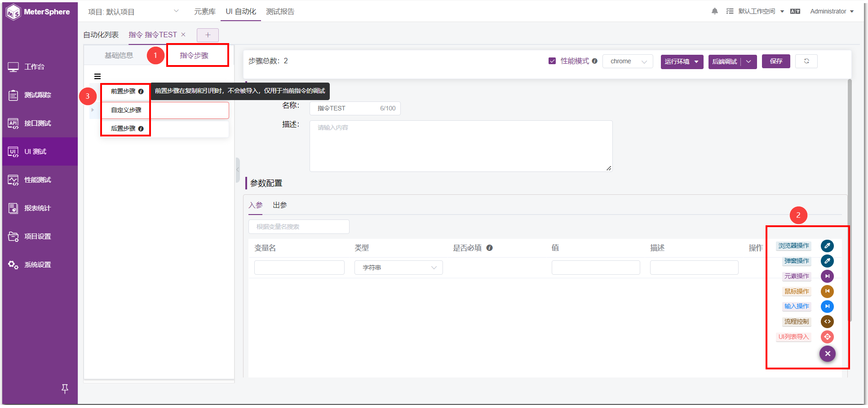This screenshot has height=408, width=868.
Task: Click the 后端调试 button
Action: point(725,62)
